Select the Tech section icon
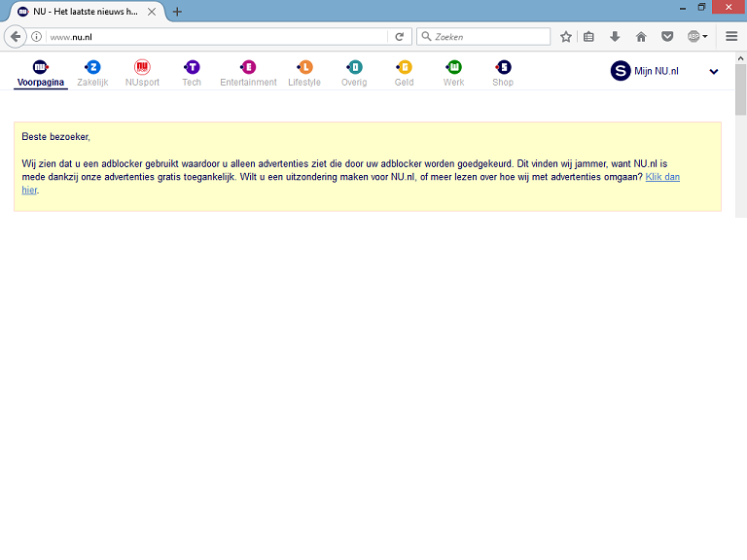Screen dimensions: 747x560 192,68
